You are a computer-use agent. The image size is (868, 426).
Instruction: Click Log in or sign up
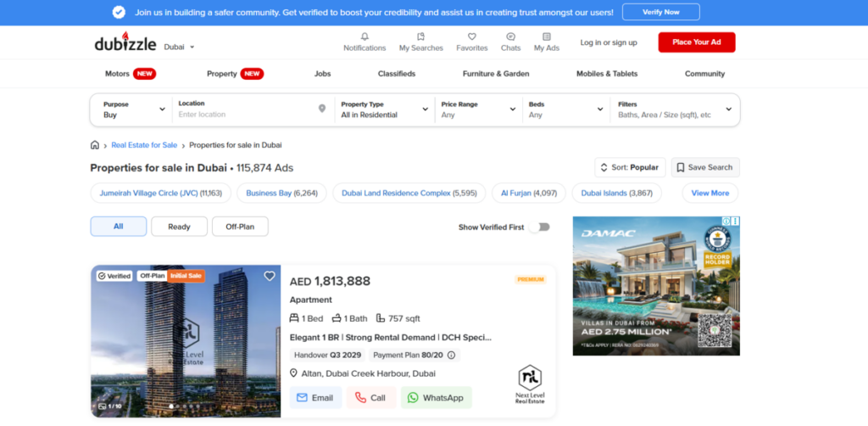coord(609,42)
